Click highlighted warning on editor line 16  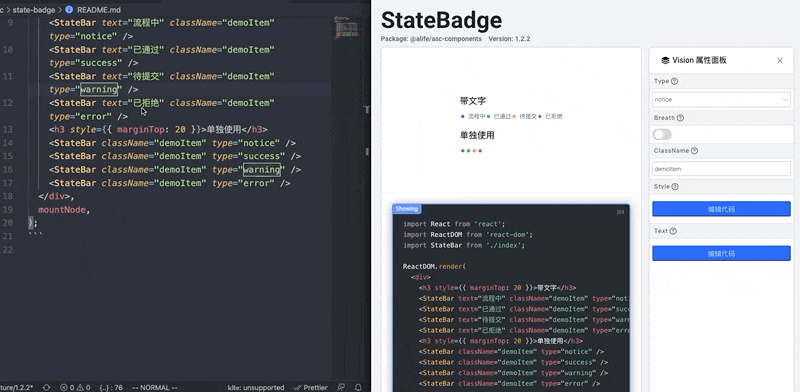point(262,169)
